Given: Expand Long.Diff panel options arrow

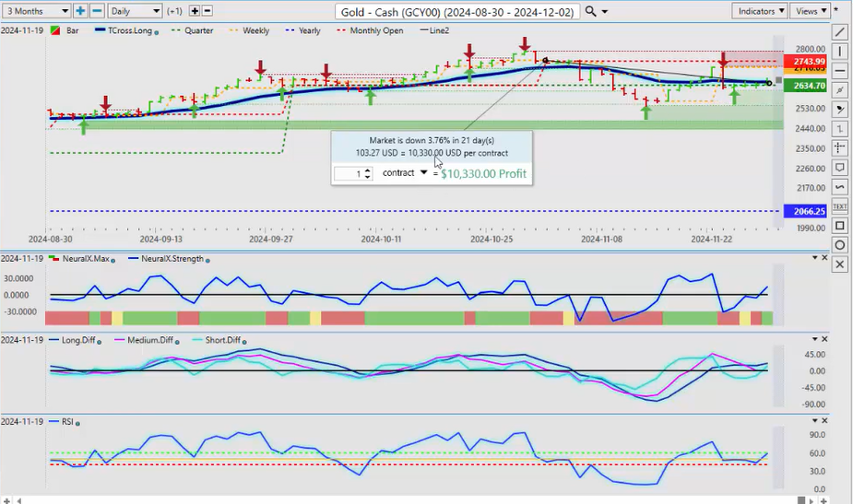Looking at the screenshot, I should point(815,339).
